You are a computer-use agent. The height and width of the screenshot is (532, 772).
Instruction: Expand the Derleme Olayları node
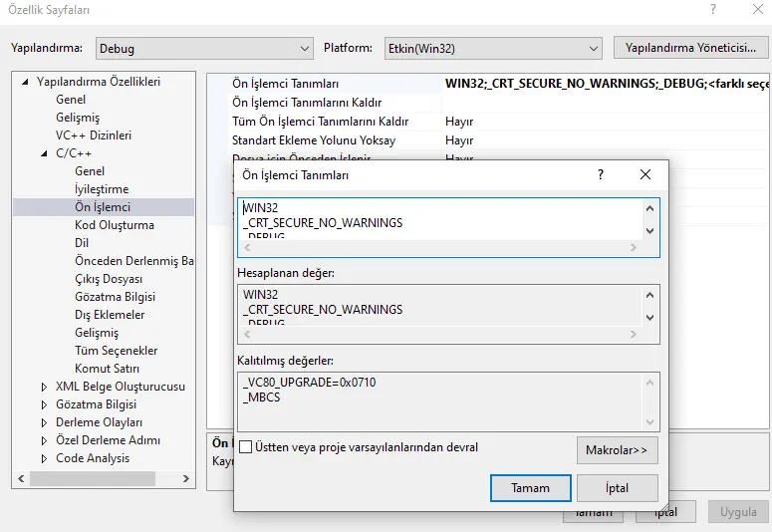pos(44,422)
